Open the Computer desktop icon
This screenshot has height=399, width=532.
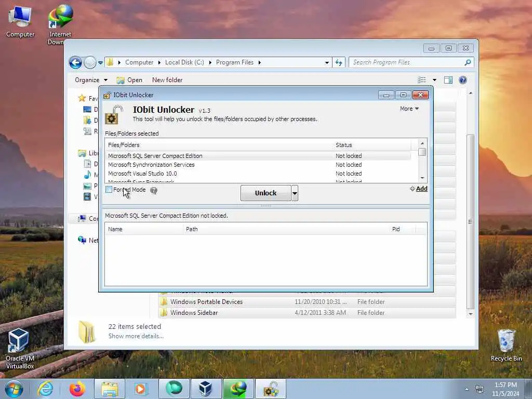point(20,22)
